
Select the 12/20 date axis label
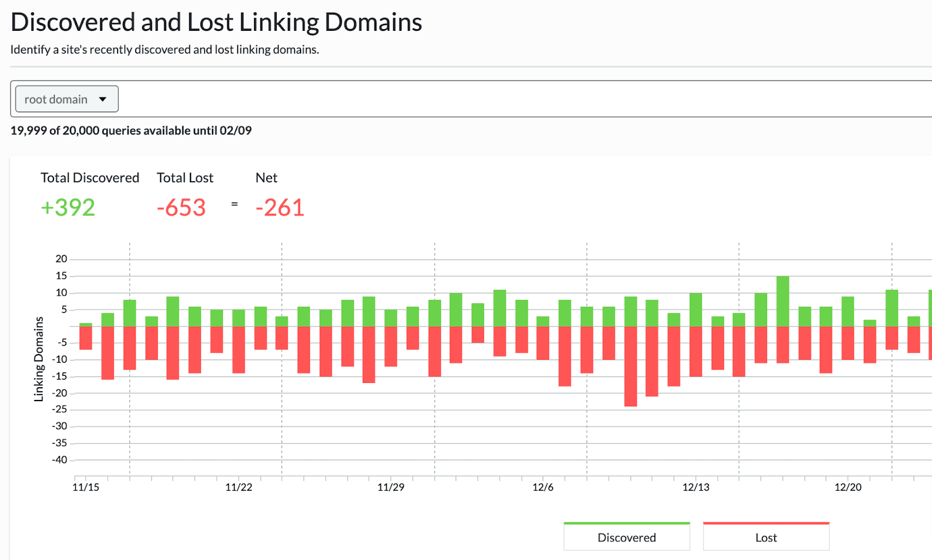(x=848, y=487)
